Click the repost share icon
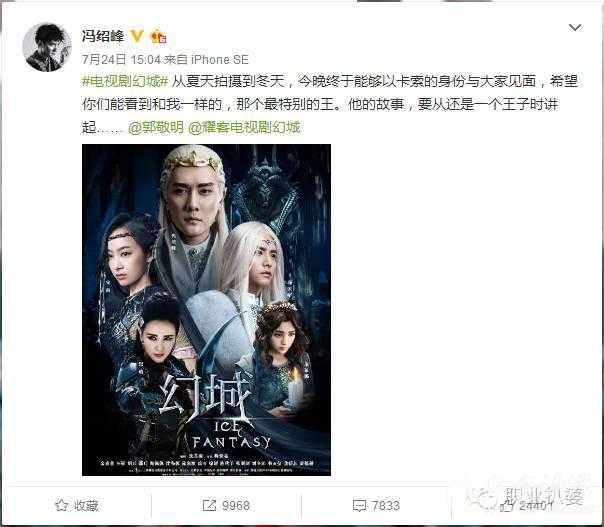Viewport: 604px width, 527px height. coord(209,505)
